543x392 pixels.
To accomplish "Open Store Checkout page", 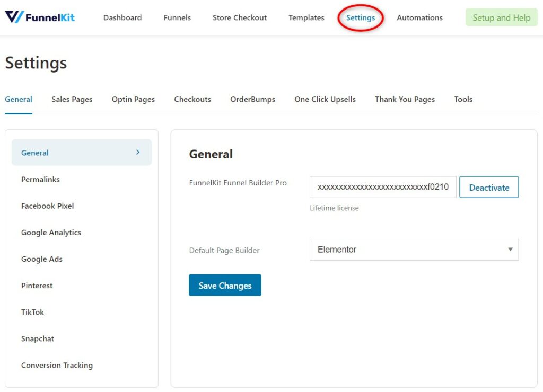I will coord(239,17).
